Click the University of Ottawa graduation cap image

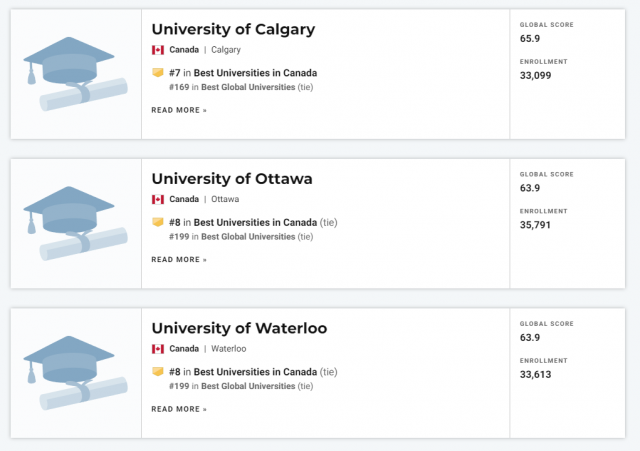coord(76,223)
